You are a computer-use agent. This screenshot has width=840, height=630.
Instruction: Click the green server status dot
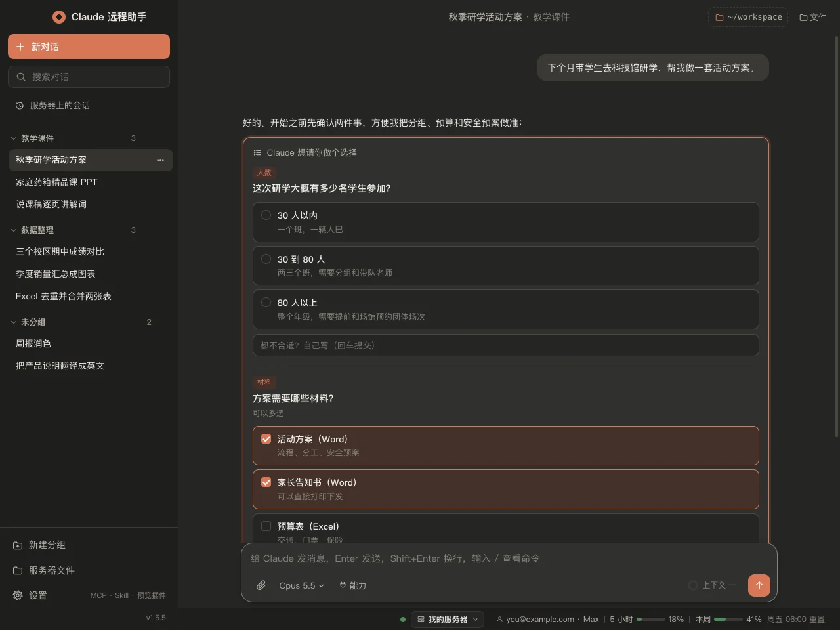pos(403,619)
